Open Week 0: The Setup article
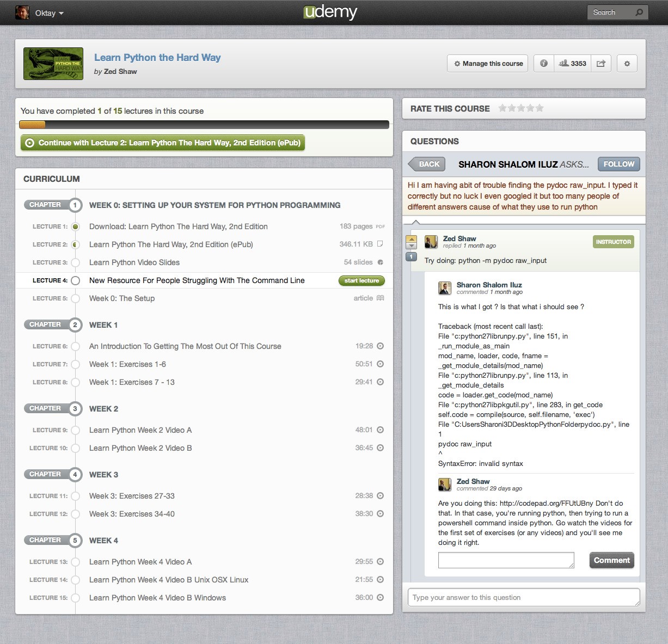 pyautogui.click(x=122, y=298)
